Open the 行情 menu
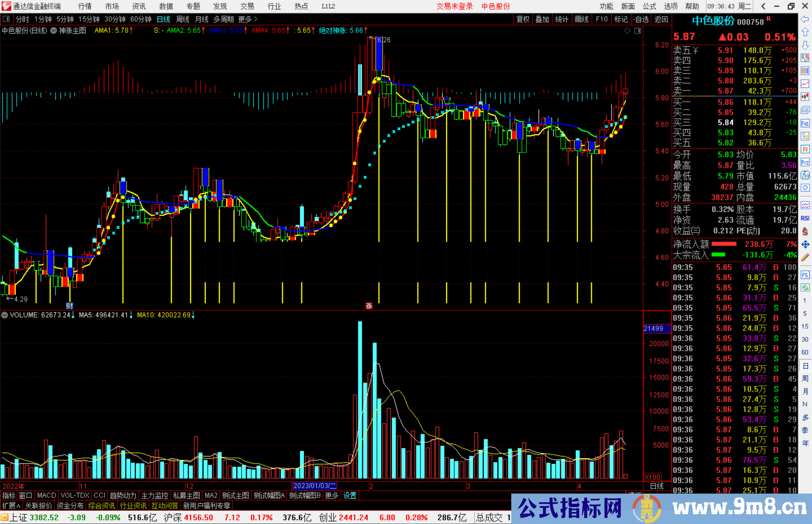 [x=85, y=6]
